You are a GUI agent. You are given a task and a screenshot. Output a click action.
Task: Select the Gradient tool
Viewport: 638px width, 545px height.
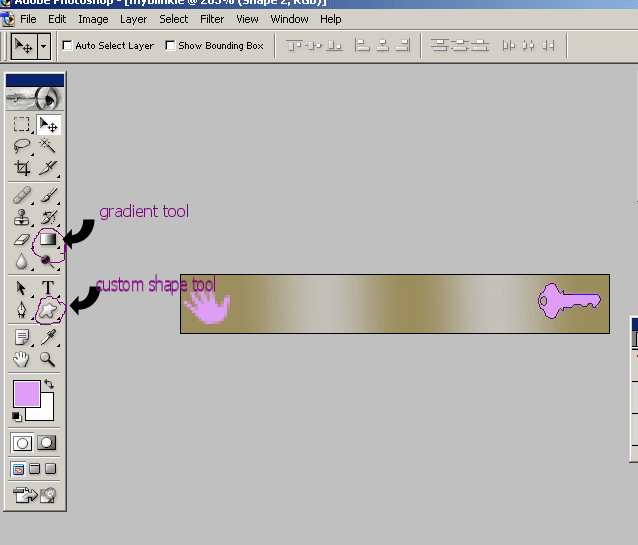48,239
